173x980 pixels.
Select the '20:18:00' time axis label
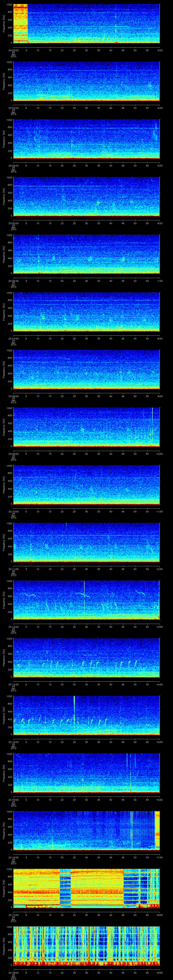tap(13, 972)
